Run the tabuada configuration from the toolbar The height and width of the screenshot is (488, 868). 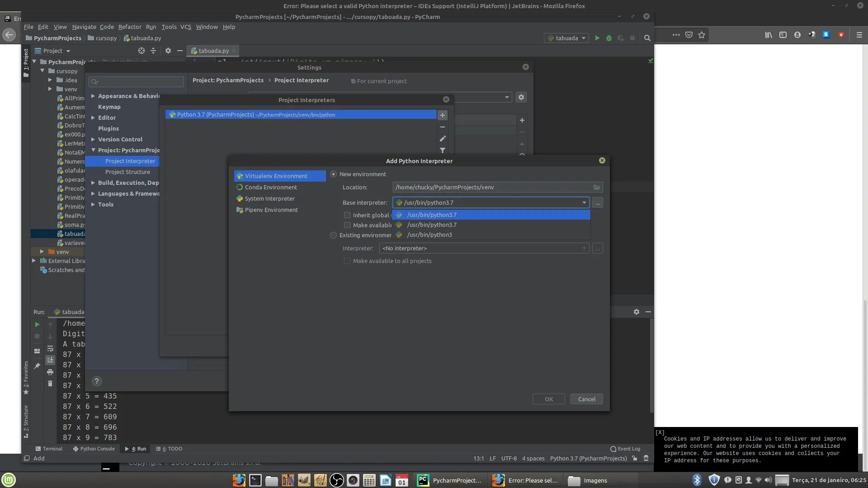click(597, 38)
